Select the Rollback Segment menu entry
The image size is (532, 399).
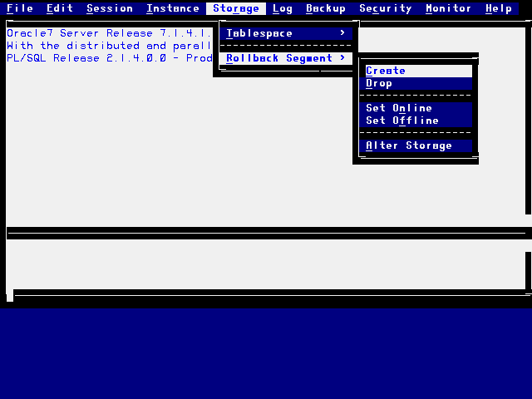[x=279, y=58]
